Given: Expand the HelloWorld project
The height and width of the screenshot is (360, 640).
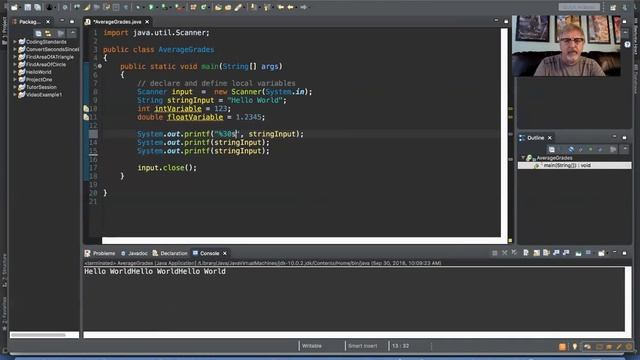Looking at the screenshot, I should pos(15,72).
